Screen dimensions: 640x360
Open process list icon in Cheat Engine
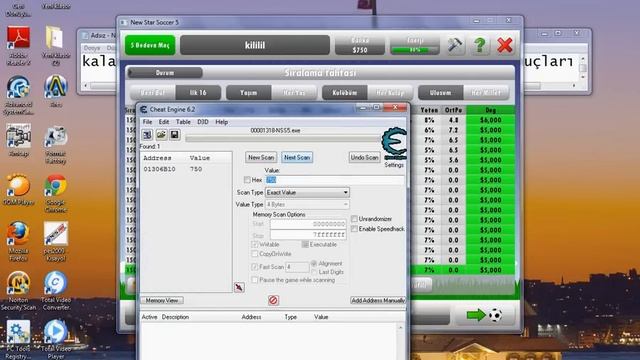pyautogui.click(x=147, y=134)
